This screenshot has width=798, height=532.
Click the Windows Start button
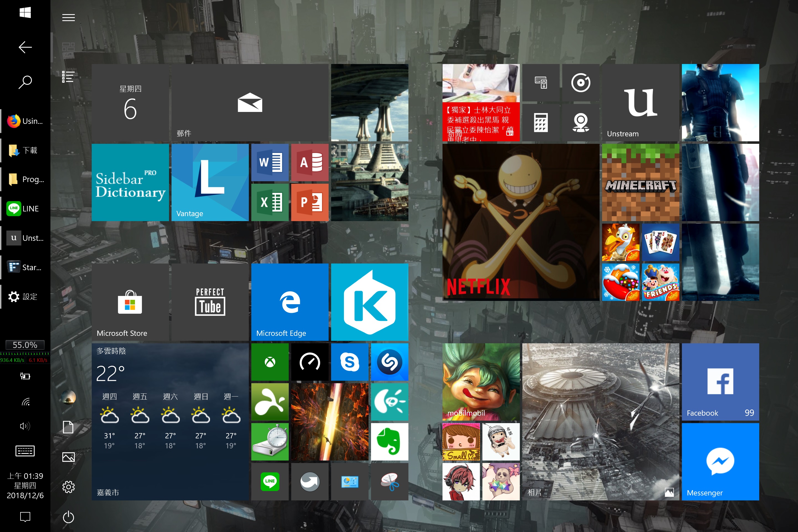click(x=25, y=13)
